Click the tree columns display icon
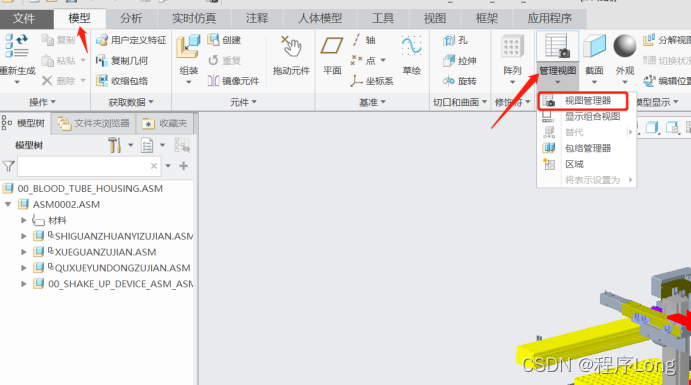 pyautogui.click(x=147, y=145)
